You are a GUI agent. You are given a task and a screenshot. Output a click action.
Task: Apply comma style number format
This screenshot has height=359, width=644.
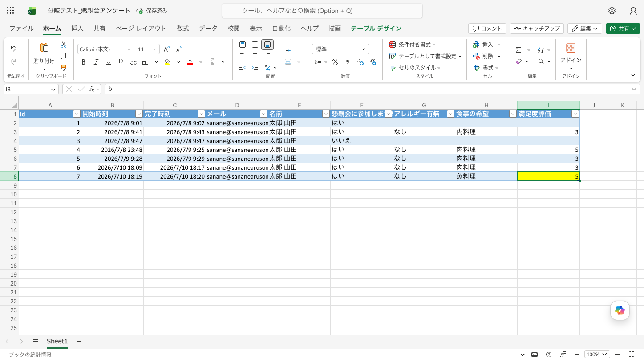pos(348,62)
